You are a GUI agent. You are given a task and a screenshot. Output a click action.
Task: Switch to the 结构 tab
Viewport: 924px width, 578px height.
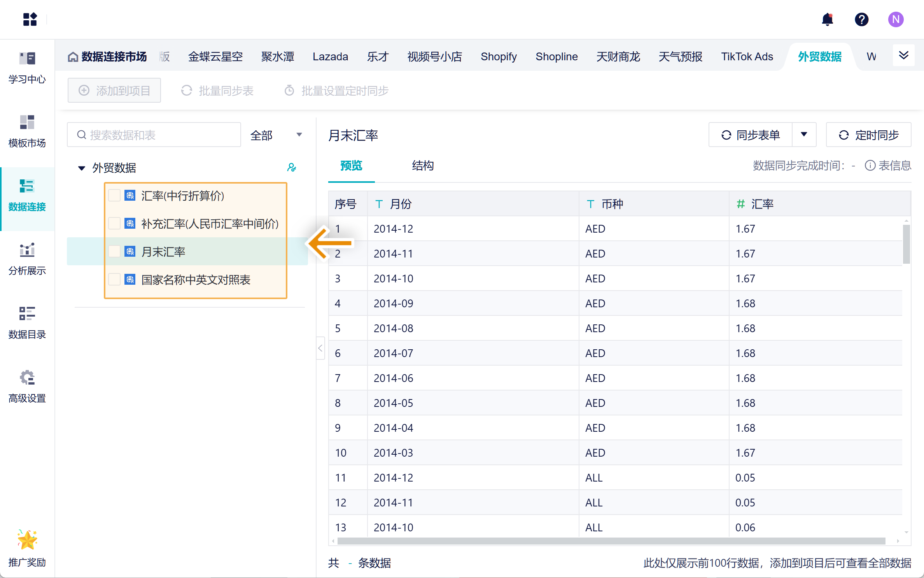423,166
